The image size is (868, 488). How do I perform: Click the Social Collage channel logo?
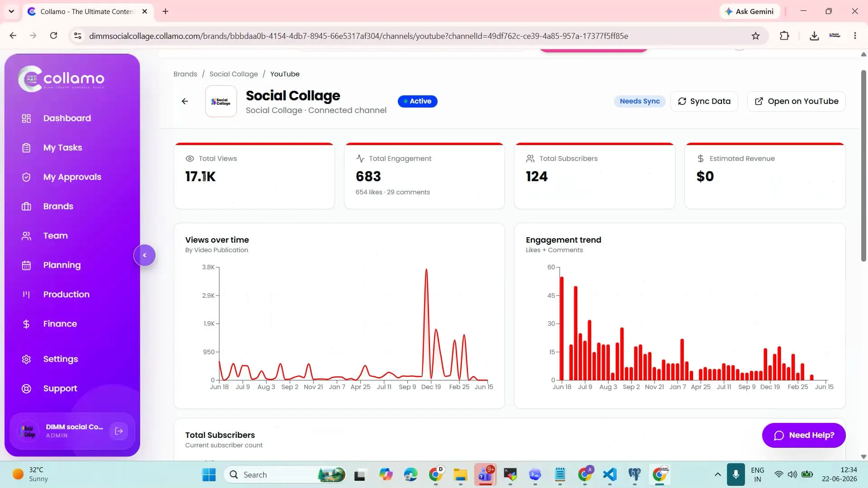coord(221,101)
